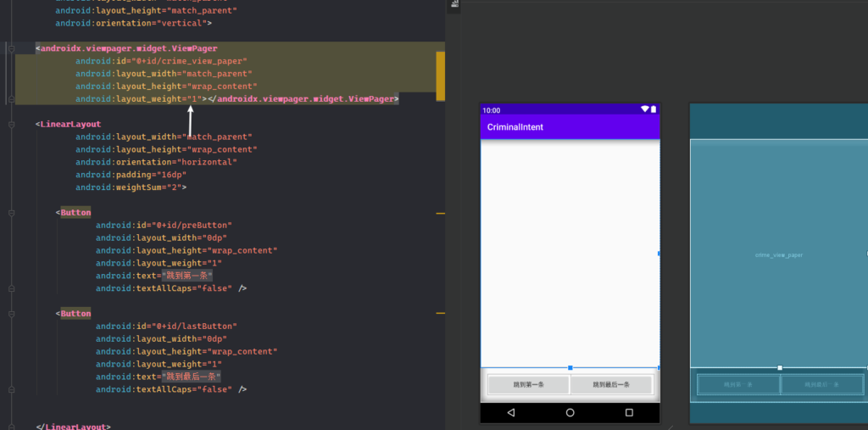
Task: Click the bottom resize handle of the ViewPager in the preview
Action: (570, 368)
